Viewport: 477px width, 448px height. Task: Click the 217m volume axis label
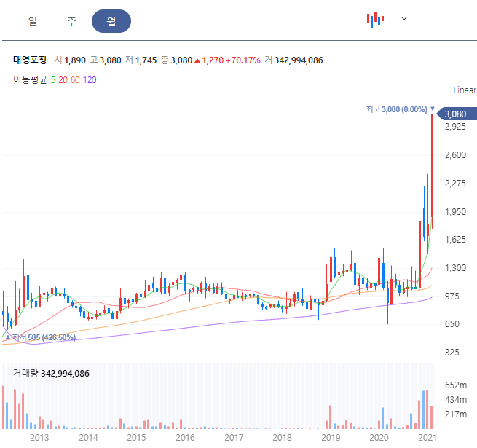pos(456,414)
